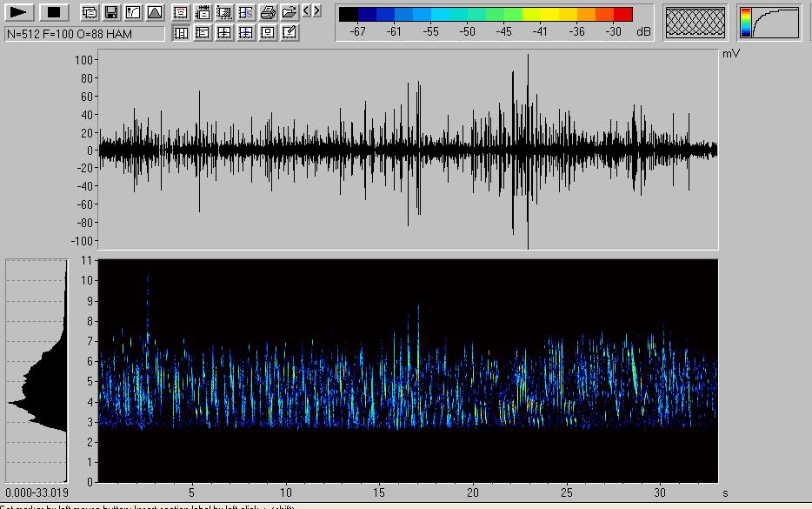Click the mountain-shaped spectrum icon
The image size is (812, 509).
154,12
